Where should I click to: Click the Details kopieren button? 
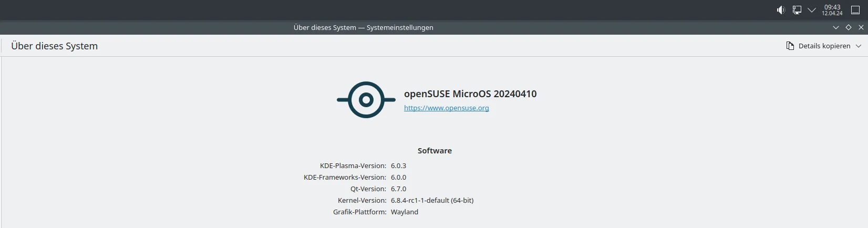pyautogui.click(x=823, y=46)
